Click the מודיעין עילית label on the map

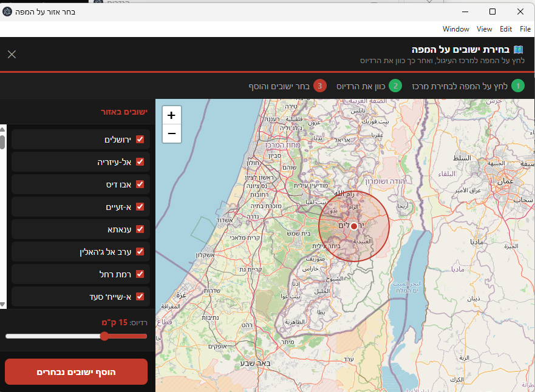pyautogui.click(x=311, y=186)
